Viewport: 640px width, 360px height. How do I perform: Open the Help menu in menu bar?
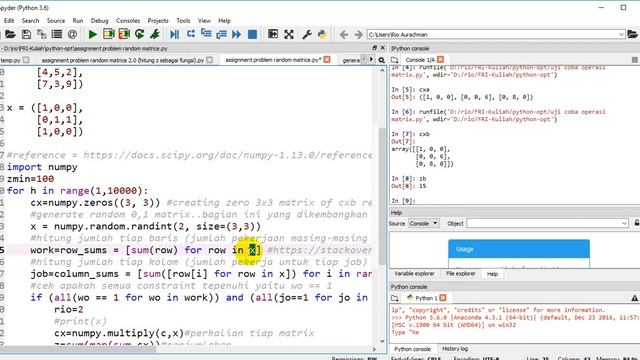pos(224,20)
